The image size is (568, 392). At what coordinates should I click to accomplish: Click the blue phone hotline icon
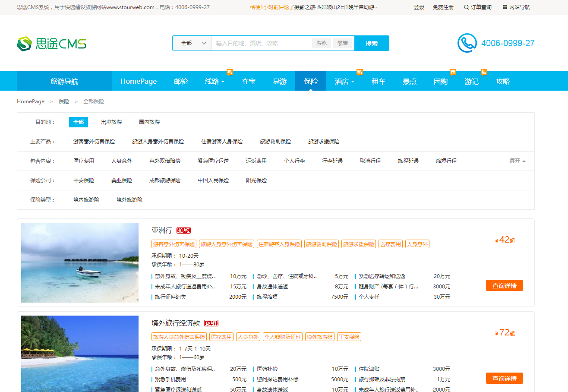467,43
